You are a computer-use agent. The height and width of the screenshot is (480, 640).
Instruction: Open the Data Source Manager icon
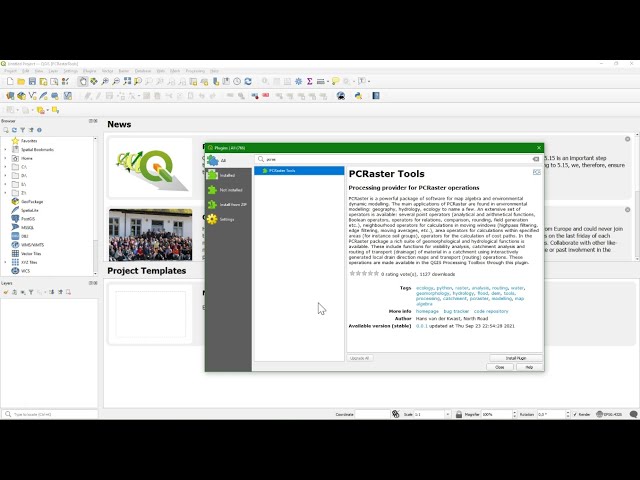(x=10, y=96)
